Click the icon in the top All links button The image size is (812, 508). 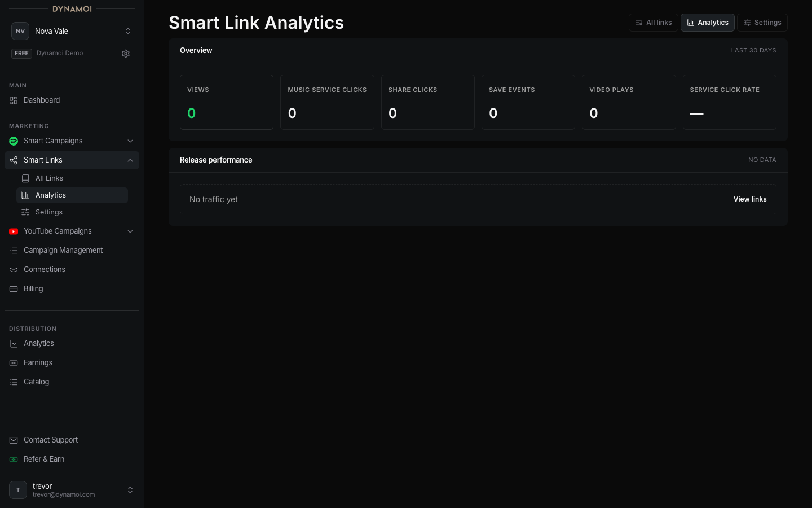coord(639,23)
